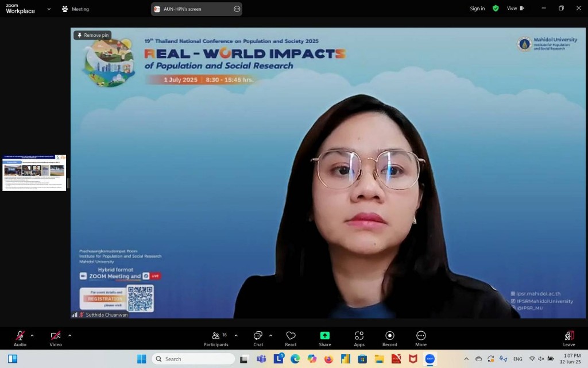588x368 pixels.
Task: Open the Zoom Apps panel
Action: (x=359, y=339)
